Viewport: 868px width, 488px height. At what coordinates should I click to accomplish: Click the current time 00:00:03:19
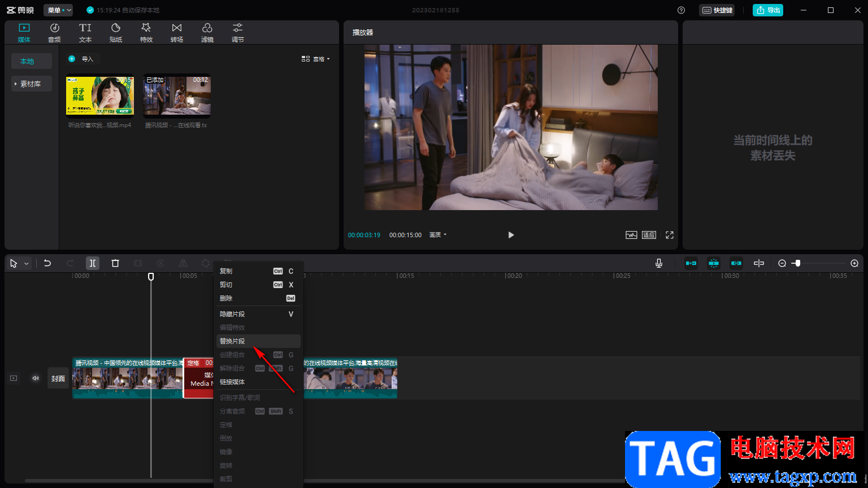click(364, 235)
